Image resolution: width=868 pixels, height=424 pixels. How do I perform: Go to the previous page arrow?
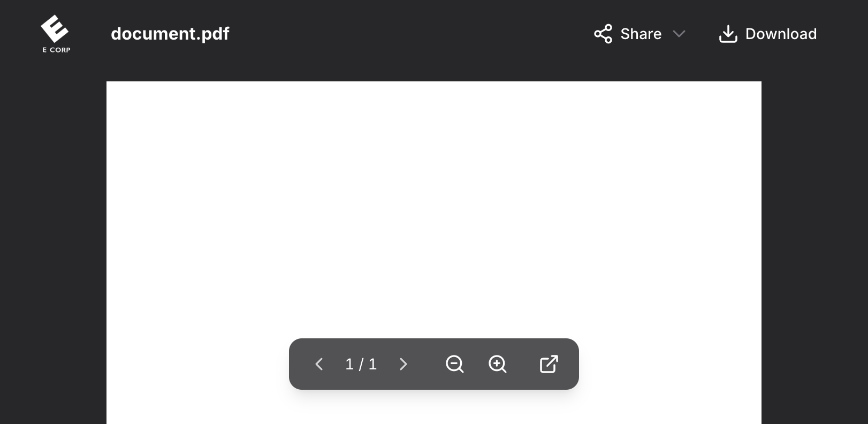[x=319, y=364]
